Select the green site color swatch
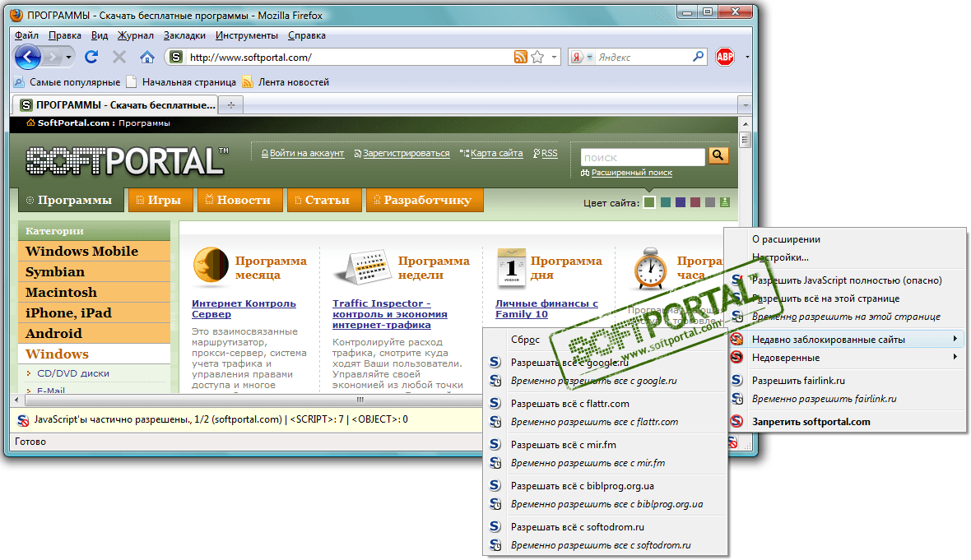The height and width of the screenshot is (560, 971). [x=649, y=202]
